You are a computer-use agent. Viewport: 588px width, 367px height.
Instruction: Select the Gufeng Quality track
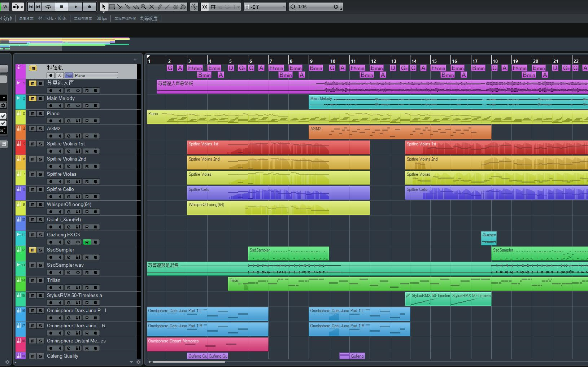(x=62, y=356)
